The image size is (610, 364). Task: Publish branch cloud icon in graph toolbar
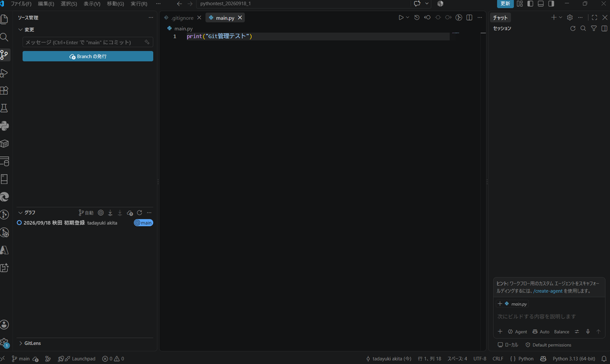[x=129, y=213]
